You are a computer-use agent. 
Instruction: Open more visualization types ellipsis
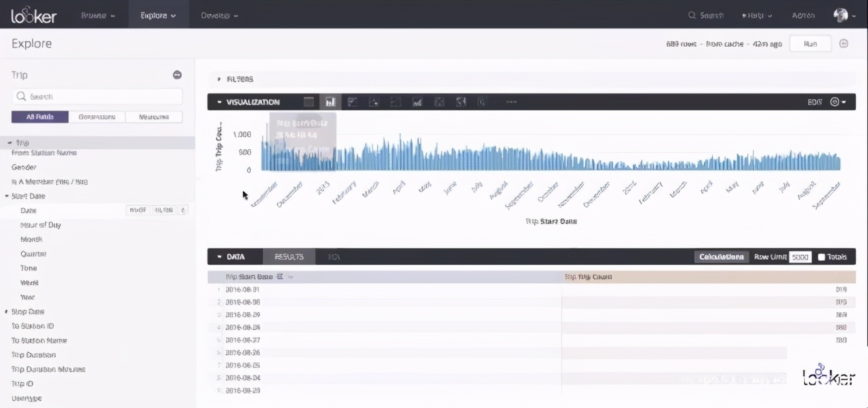[x=511, y=102]
